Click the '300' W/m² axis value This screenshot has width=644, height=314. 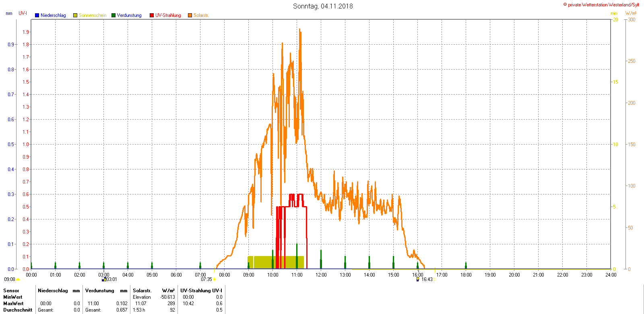coord(632,20)
